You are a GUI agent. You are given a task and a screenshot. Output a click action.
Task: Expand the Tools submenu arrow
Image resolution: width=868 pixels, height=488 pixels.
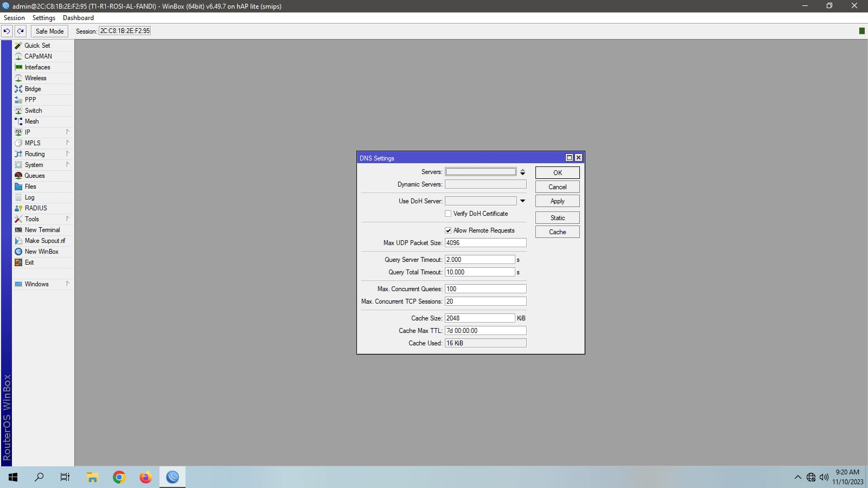click(x=68, y=219)
